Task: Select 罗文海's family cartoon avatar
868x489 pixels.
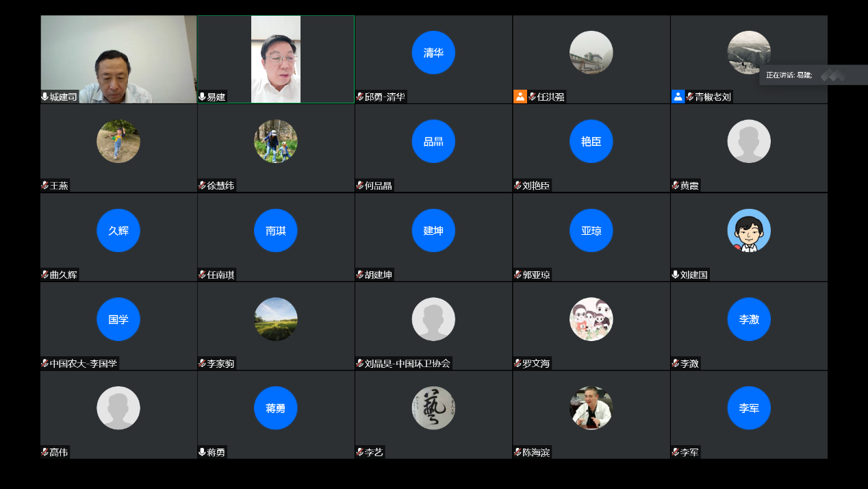Action: point(591,319)
